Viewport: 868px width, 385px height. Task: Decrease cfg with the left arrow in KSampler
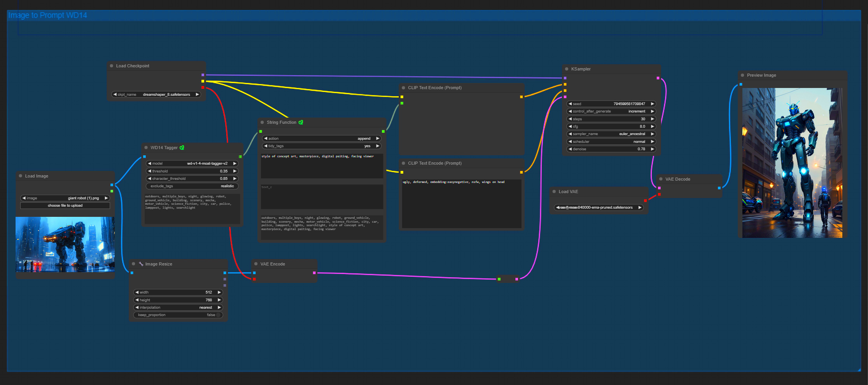coord(570,127)
